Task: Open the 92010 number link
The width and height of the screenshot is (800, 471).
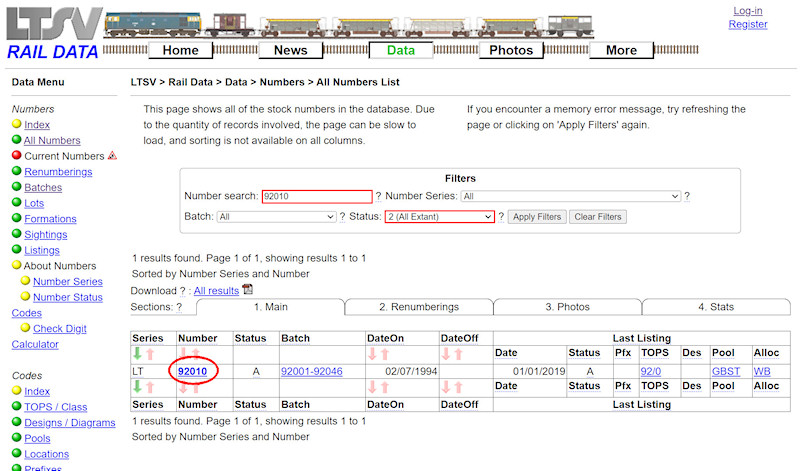Action: (192, 371)
